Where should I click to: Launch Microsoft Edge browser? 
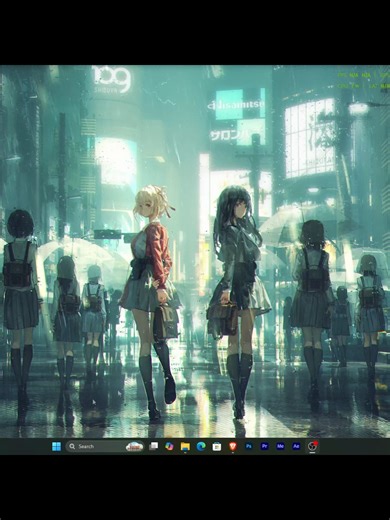click(x=201, y=446)
